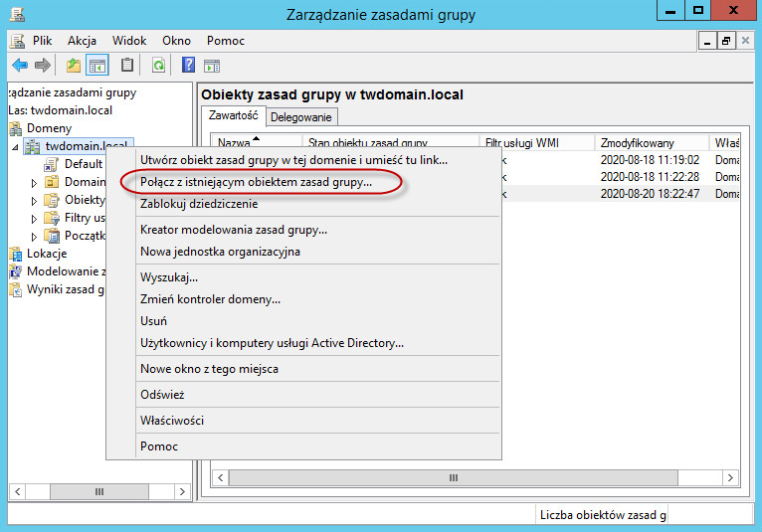This screenshot has height=532, width=762.
Task: Select the Lokacje tree item
Action: [47, 254]
